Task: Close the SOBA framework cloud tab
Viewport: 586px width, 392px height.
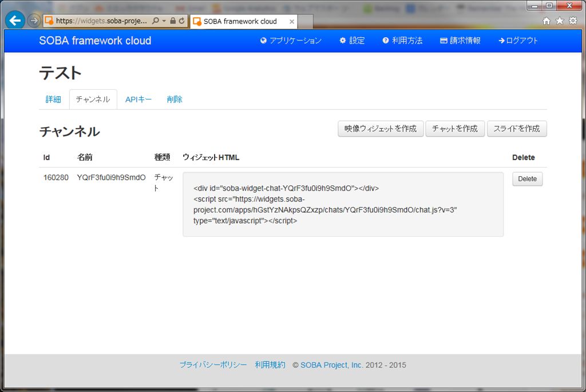Action: [291, 22]
